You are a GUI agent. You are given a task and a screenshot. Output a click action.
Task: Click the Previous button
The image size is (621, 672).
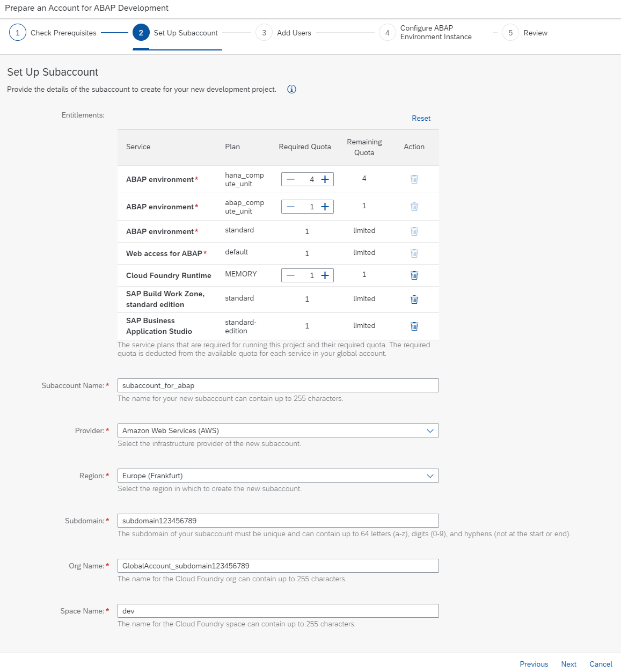pos(534,664)
